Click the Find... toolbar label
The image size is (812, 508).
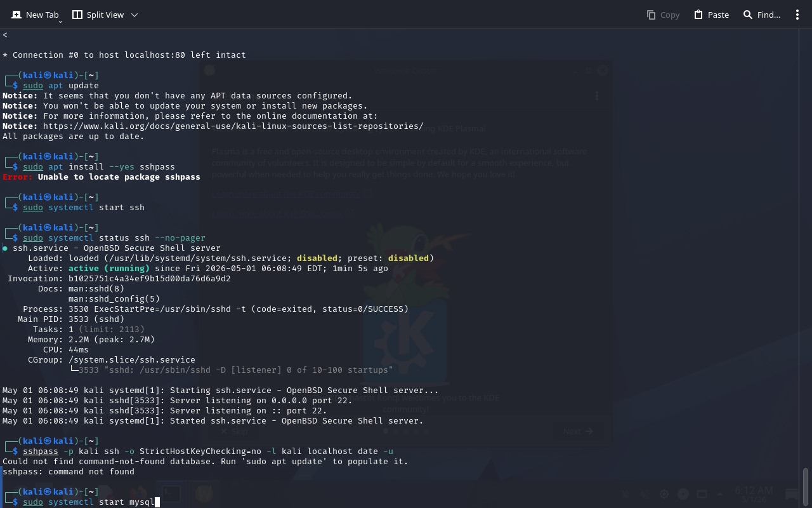coord(769,15)
